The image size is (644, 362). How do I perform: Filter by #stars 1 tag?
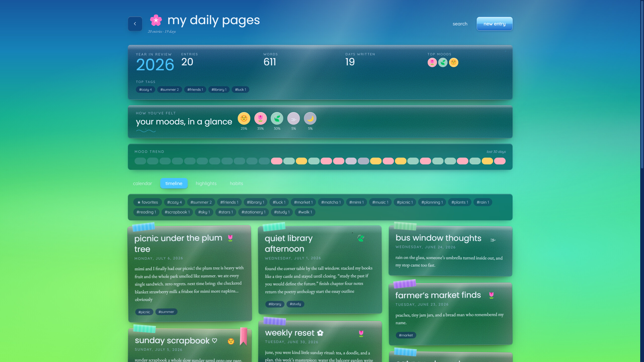[x=226, y=212]
